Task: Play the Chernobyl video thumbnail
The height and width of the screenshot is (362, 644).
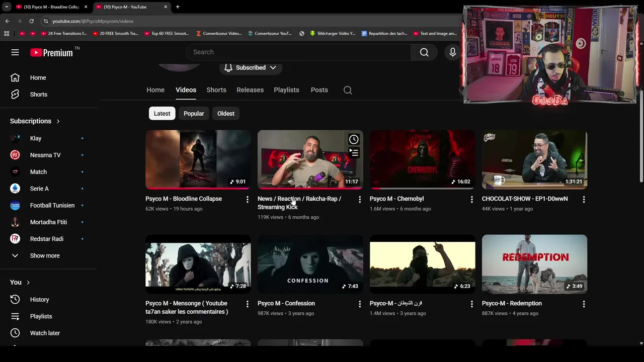Action: pyautogui.click(x=423, y=160)
